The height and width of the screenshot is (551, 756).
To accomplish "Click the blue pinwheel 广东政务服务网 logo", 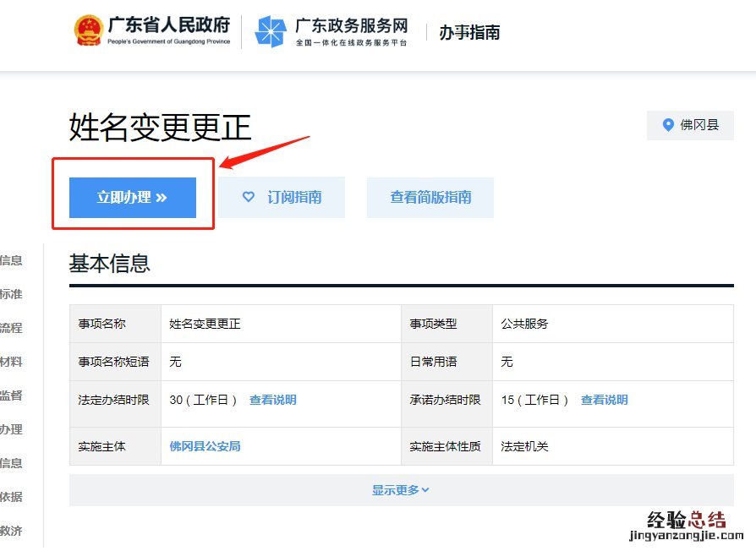I will (271, 31).
